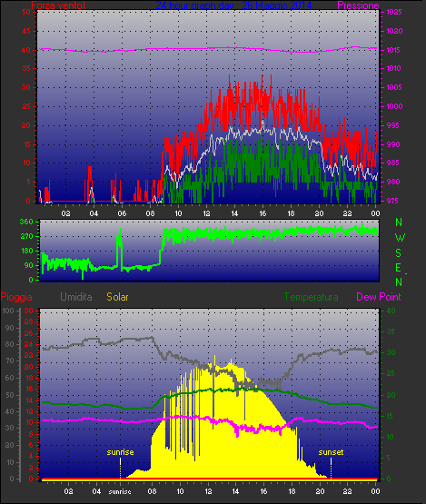Click the 'Solar' legend label
This screenshot has height=504, width=426.
tap(117, 297)
